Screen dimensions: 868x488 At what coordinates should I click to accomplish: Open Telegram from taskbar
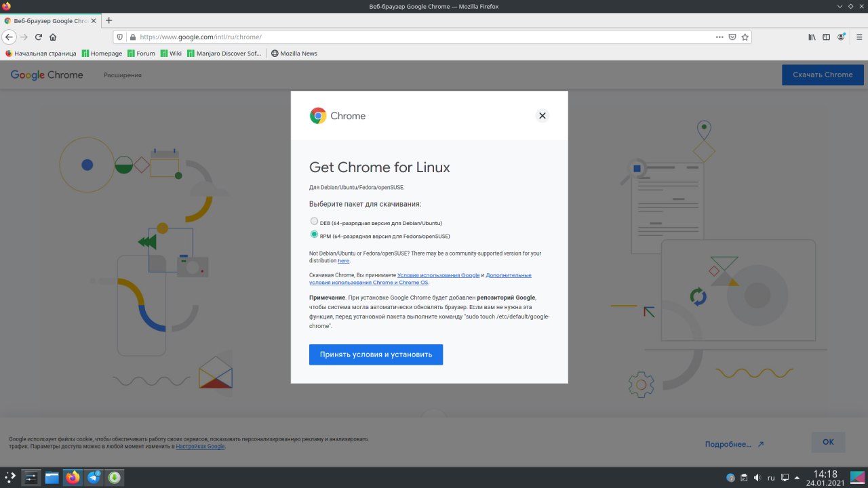pyautogui.click(x=94, y=477)
